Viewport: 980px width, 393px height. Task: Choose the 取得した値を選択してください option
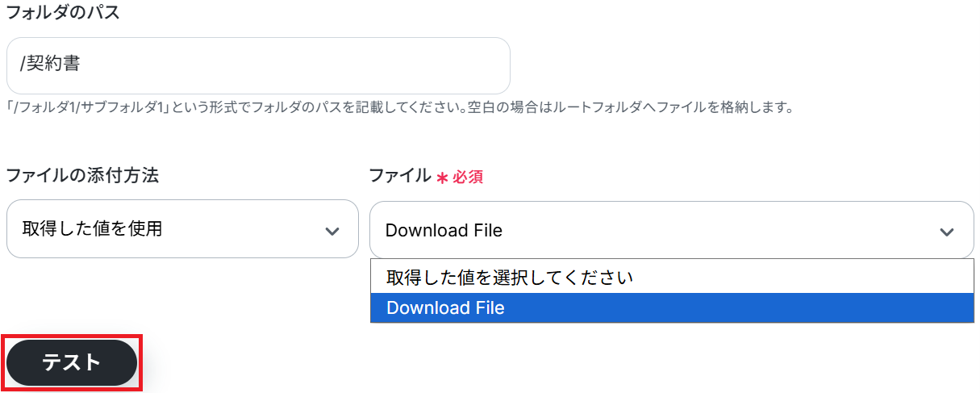click(x=510, y=278)
